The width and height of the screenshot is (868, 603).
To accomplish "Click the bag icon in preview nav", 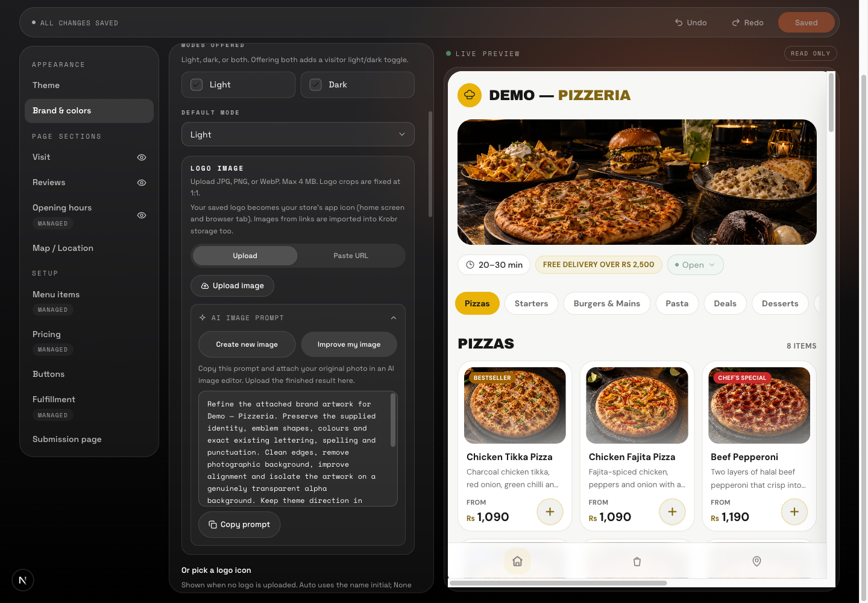I will pyautogui.click(x=637, y=561).
